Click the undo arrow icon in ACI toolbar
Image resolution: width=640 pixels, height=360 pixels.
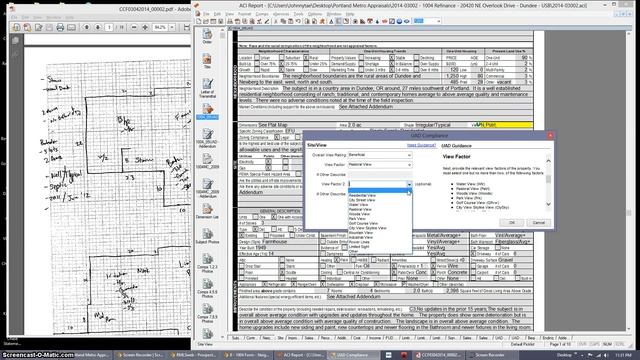tap(298, 21)
